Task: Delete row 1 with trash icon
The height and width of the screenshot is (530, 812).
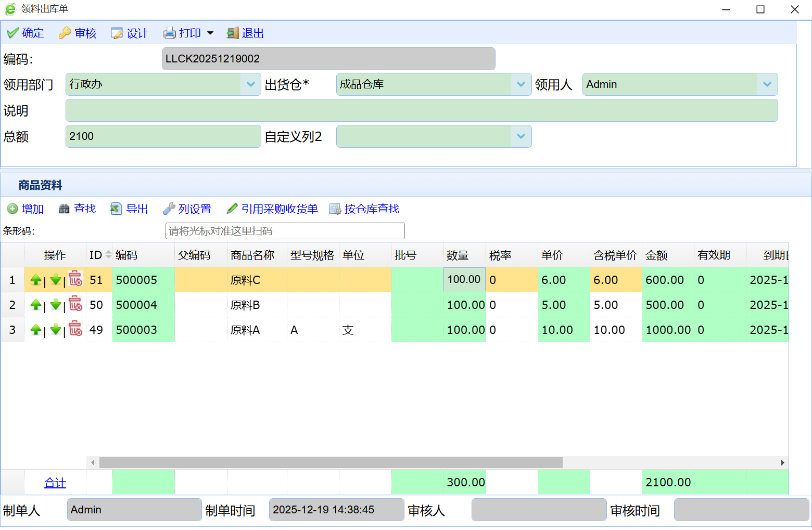Action: click(75, 279)
